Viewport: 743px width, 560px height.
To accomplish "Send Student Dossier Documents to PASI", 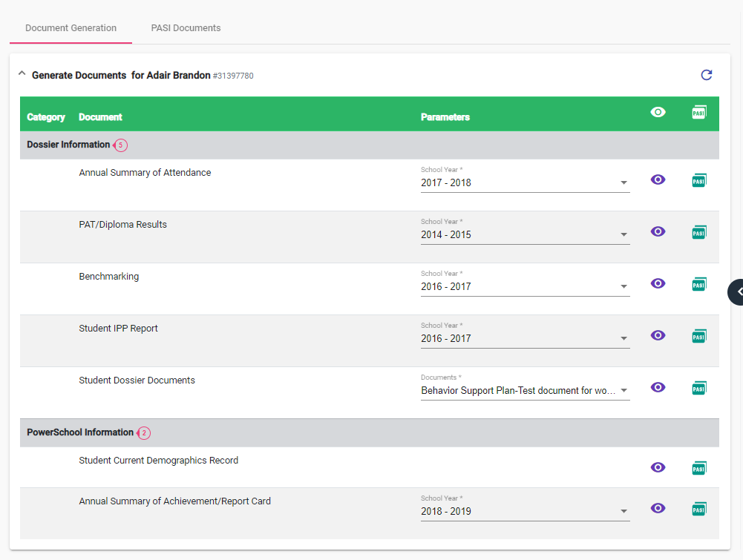I will pyautogui.click(x=698, y=388).
